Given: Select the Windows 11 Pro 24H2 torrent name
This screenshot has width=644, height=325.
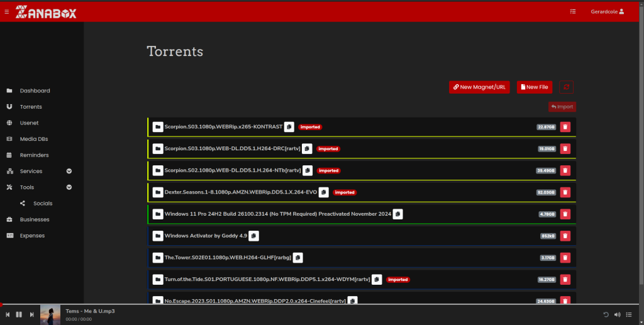Looking at the screenshot, I should pyautogui.click(x=277, y=214).
